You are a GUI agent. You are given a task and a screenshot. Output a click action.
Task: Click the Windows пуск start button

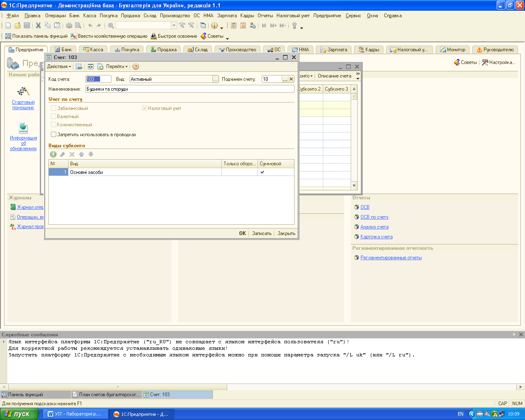click(x=19, y=414)
